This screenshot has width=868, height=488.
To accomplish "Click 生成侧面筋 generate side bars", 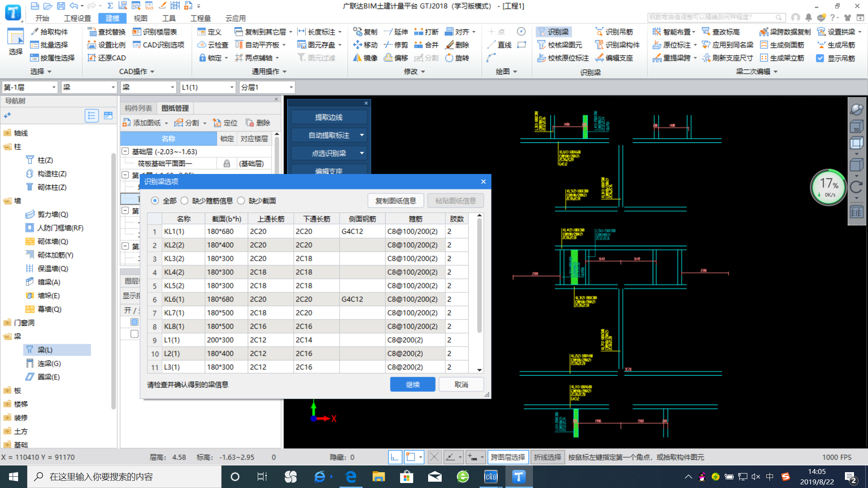I will point(782,45).
